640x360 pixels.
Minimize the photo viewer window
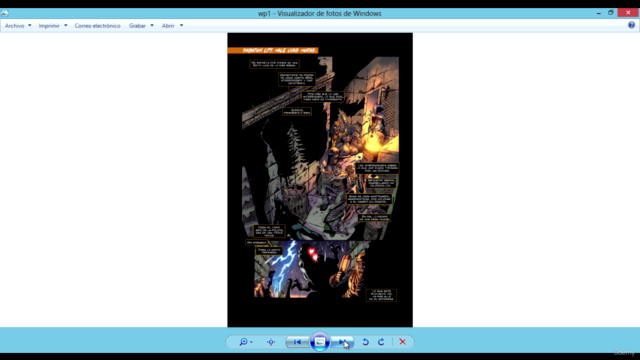pos(599,13)
